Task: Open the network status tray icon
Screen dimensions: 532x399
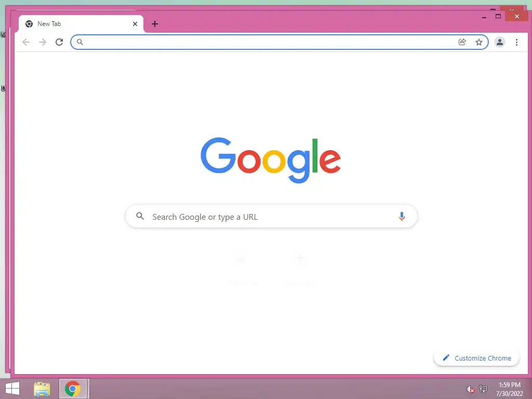Action: coord(483,389)
